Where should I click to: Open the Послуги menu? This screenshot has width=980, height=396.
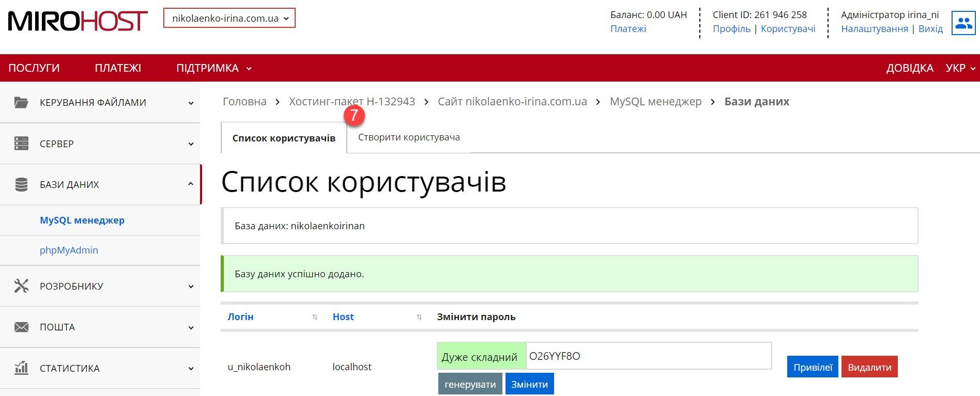[34, 68]
